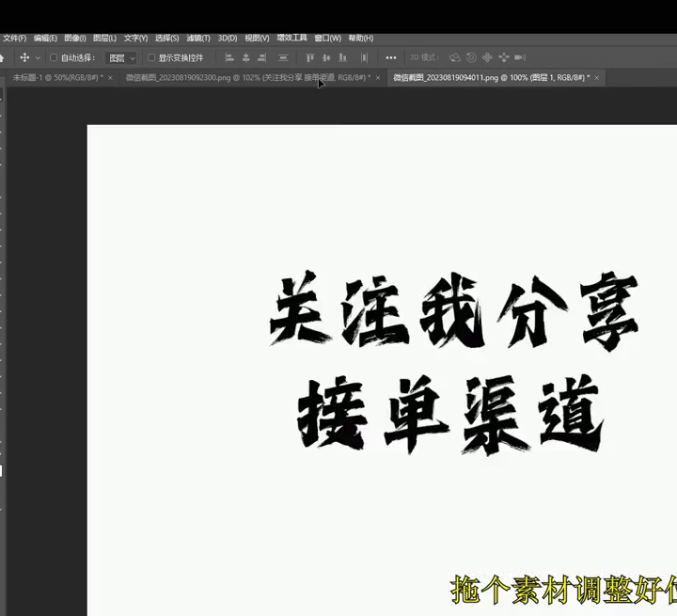Click the 3D roll mode icon
The image size is (677, 616).
(x=471, y=57)
